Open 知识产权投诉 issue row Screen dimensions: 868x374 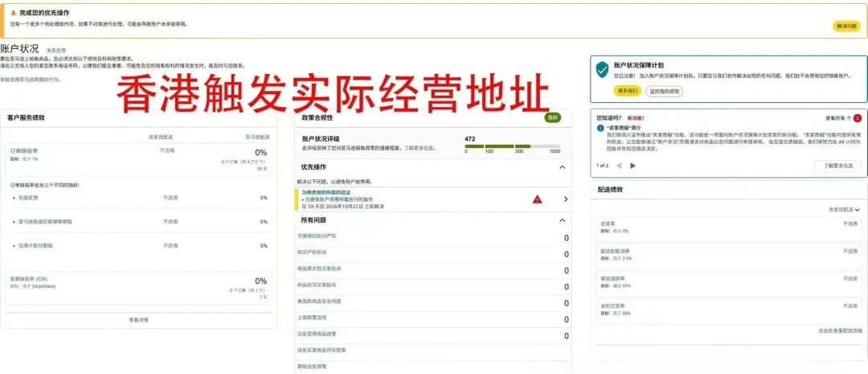[x=433, y=254]
